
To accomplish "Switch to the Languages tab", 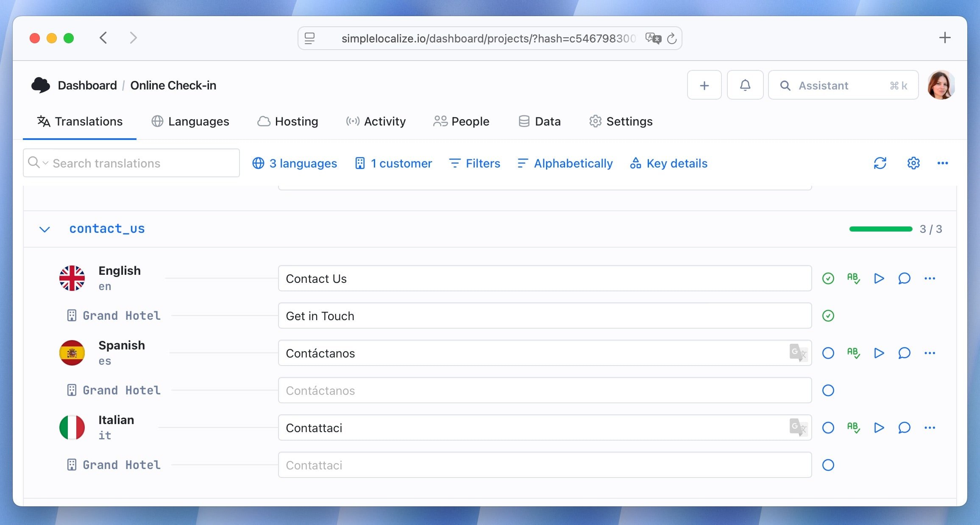I will point(190,121).
